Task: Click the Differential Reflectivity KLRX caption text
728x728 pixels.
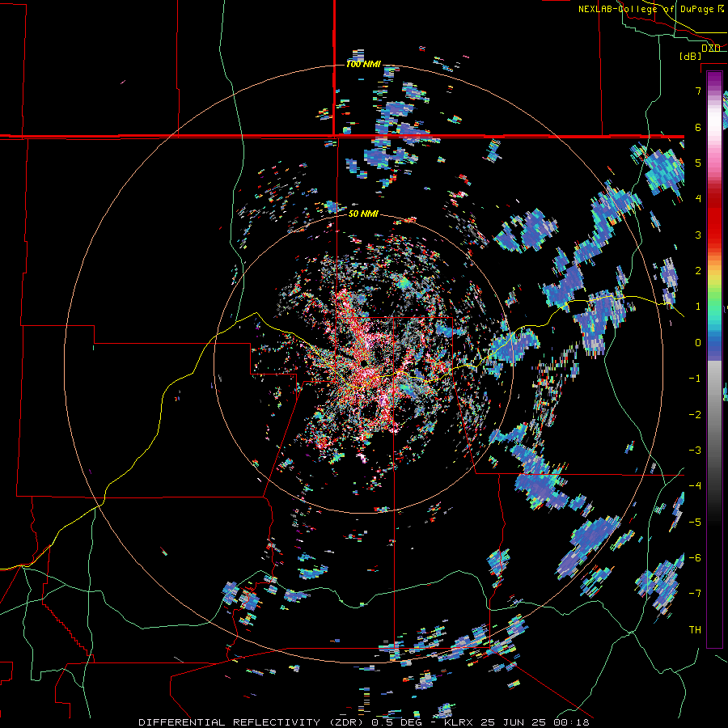Action: pos(364,722)
